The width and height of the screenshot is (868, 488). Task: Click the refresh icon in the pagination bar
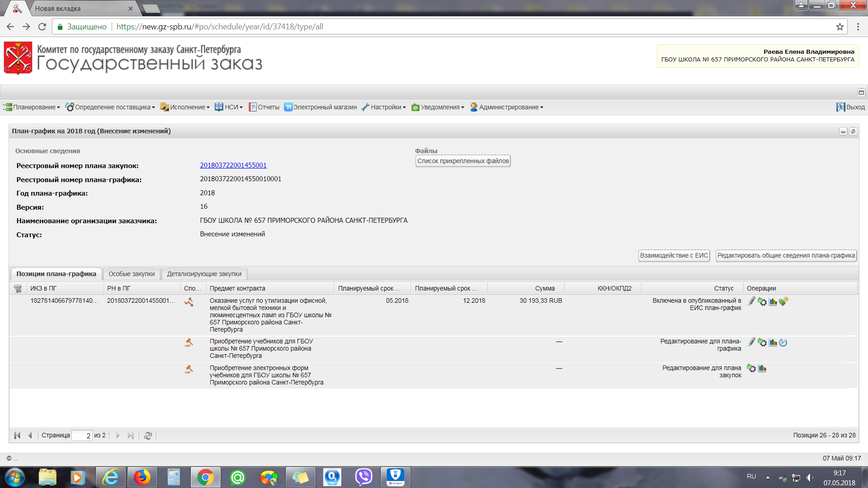[x=148, y=436]
